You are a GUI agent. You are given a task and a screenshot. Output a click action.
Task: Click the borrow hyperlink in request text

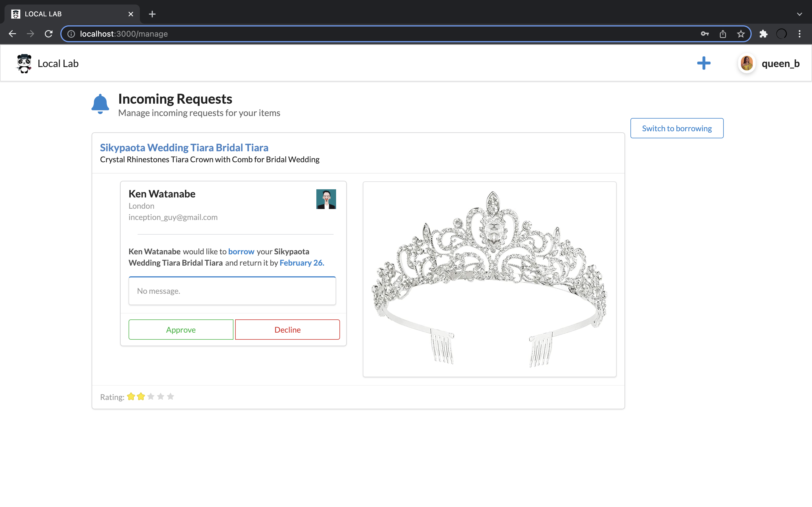pos(241,251)
